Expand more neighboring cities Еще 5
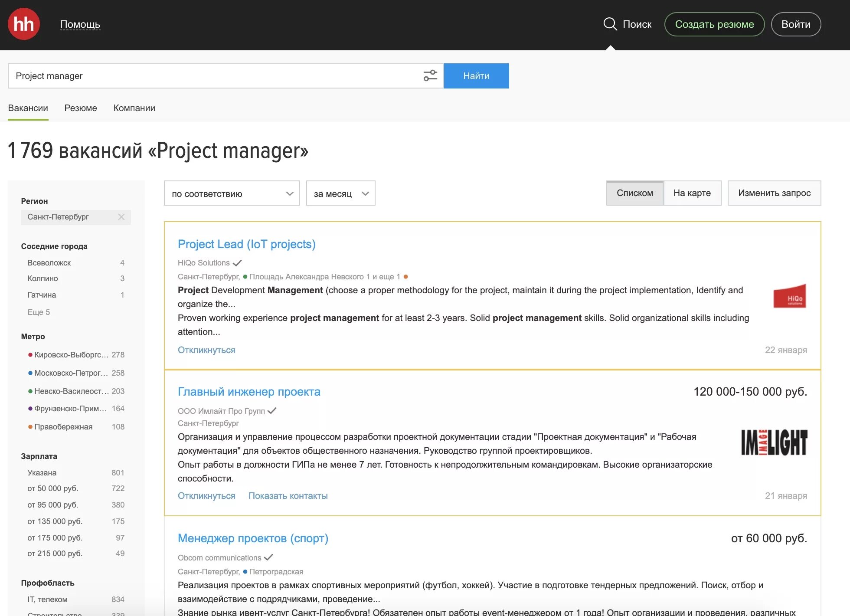Image resolution: width=850 pixels, height=616 pixels. coord(39,312)
